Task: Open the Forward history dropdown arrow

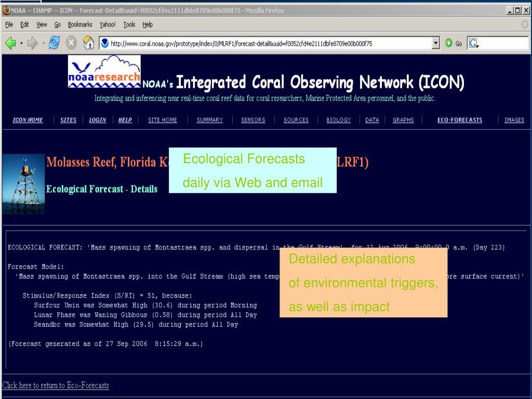Action: (x=44, y=44)
